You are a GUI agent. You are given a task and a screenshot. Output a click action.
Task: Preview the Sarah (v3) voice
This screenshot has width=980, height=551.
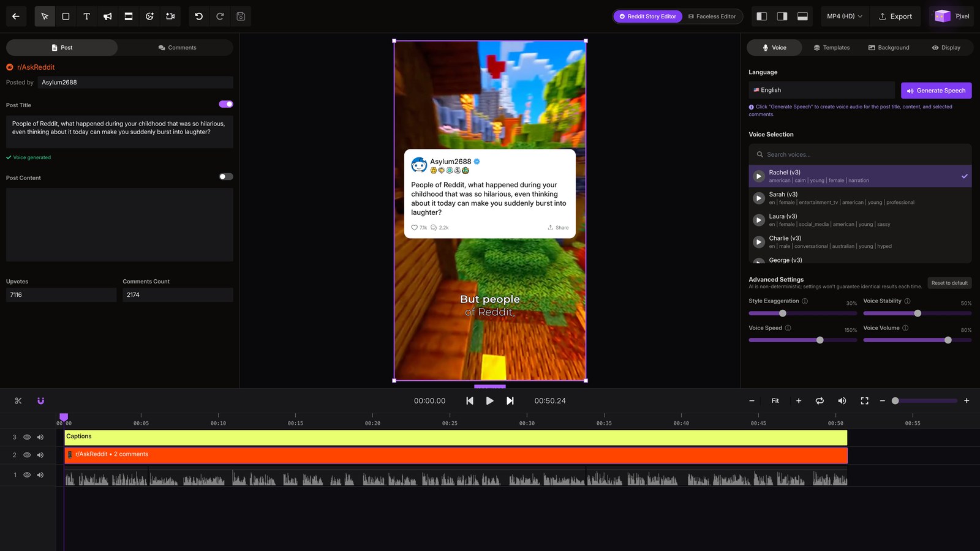click(759, 198)
